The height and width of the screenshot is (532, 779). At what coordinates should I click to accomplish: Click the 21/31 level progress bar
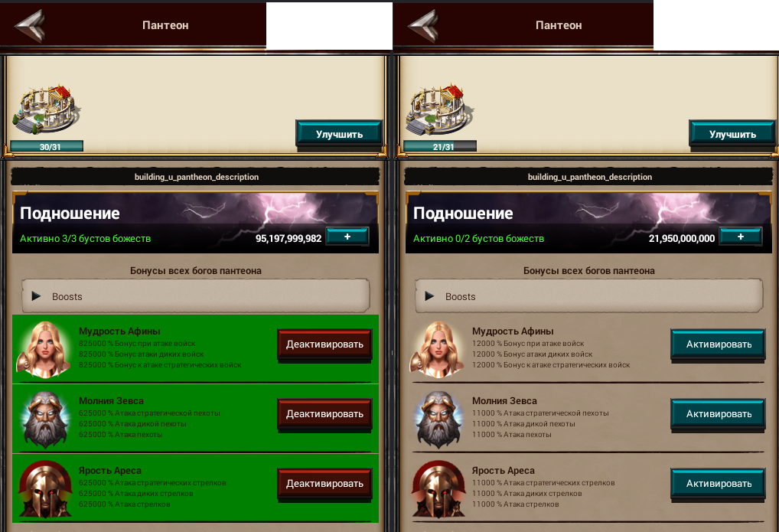(x=440, y=147)
